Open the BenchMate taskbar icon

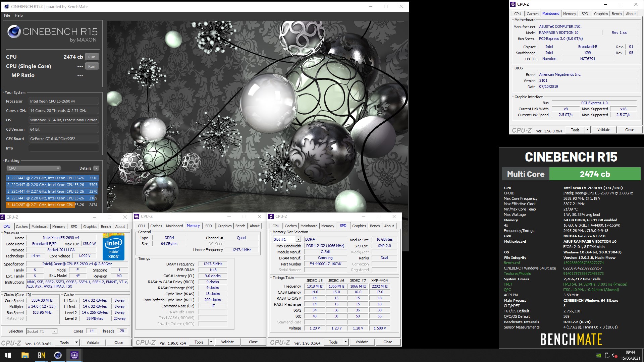click(42, 355)
